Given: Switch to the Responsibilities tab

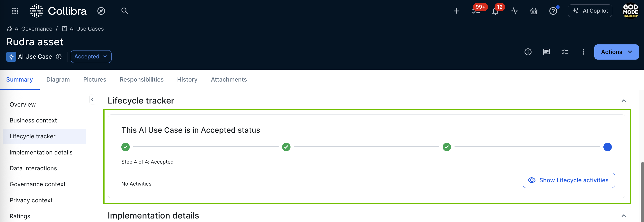Looking at the screenshot, I should click(x=141, y=79).
